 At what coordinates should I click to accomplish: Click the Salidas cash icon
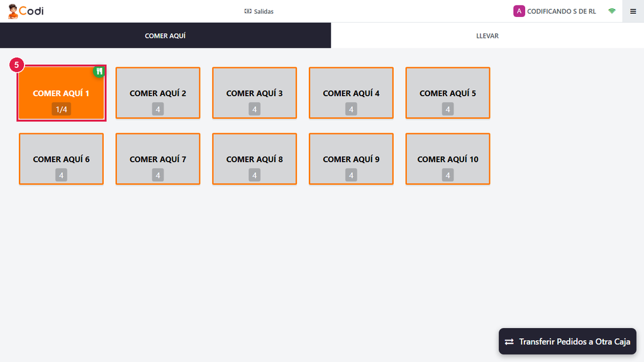(x=248, y=11)
